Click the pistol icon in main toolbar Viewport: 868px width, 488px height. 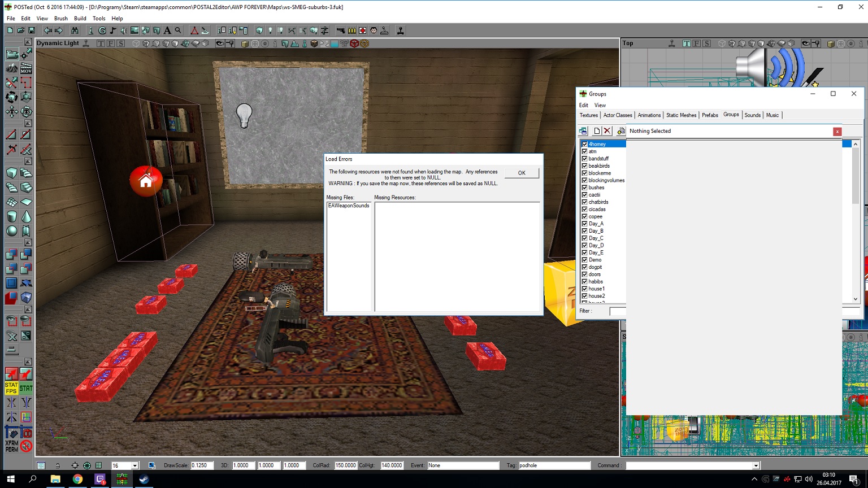pos(341,30)
